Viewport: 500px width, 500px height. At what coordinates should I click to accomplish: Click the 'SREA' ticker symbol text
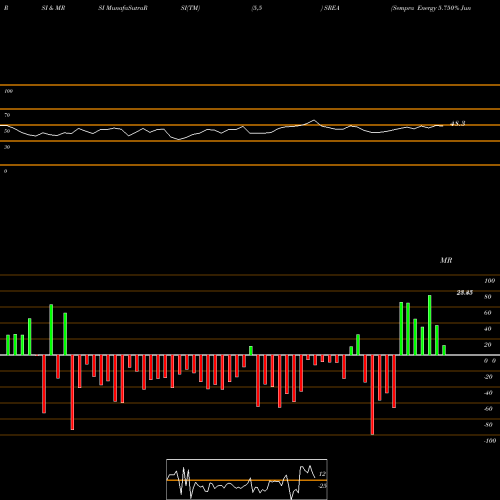[x=331, y=8]
